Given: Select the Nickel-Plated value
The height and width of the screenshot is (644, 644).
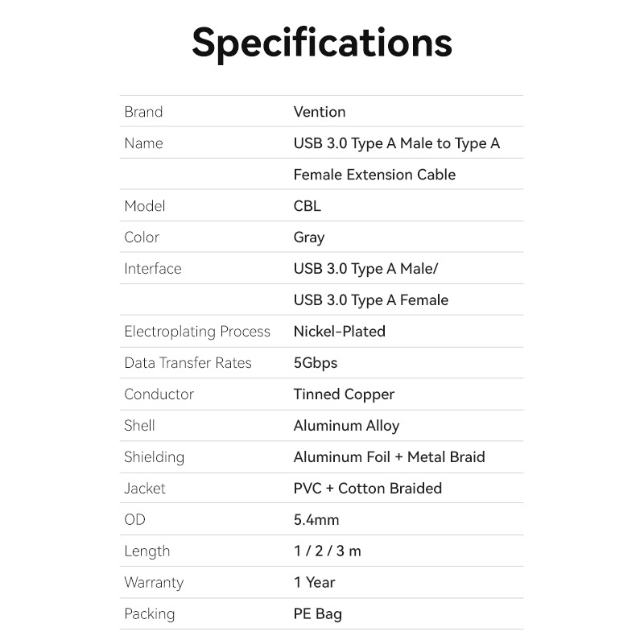Looking at the screenshot, I should point(339,332).
